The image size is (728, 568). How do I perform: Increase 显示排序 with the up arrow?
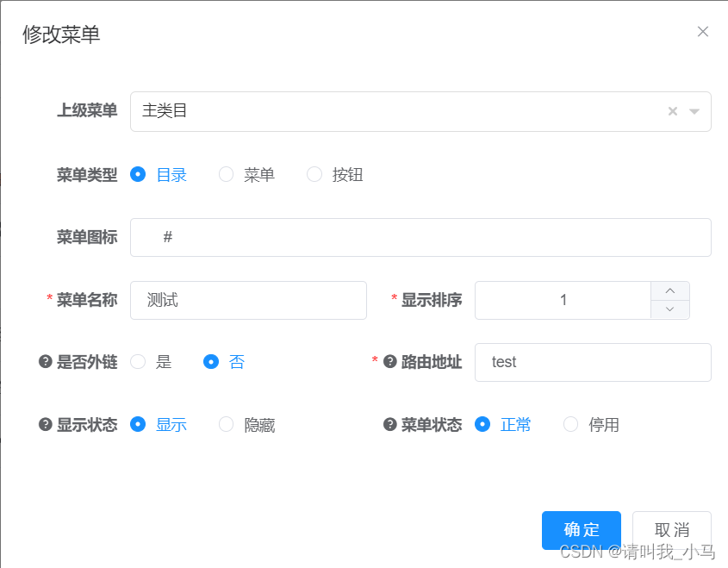(670, 290)
